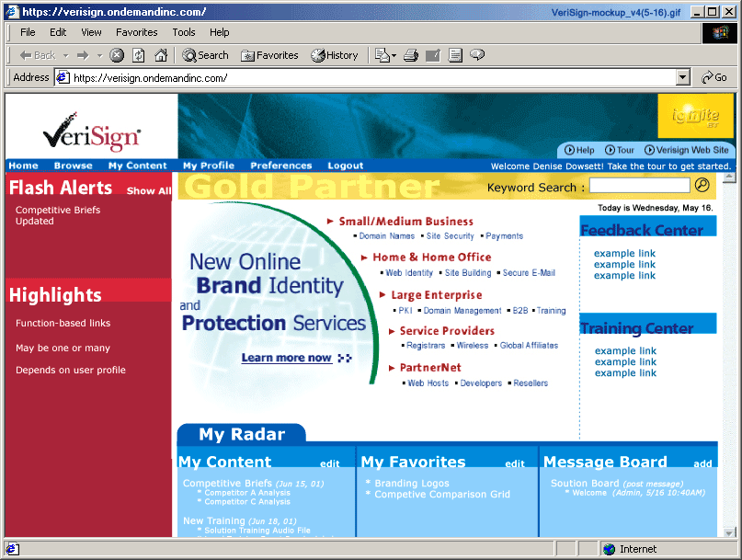This screenshot has width=742, height=560.
Task: Click add link on Message Board
Action: pos(702,463)
